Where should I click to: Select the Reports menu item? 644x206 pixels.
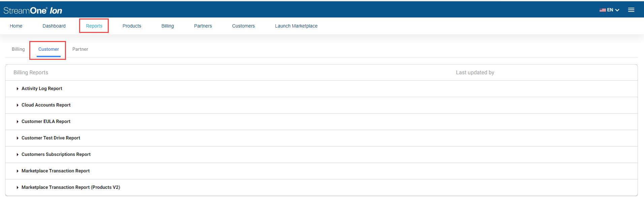tap(94, 26)
